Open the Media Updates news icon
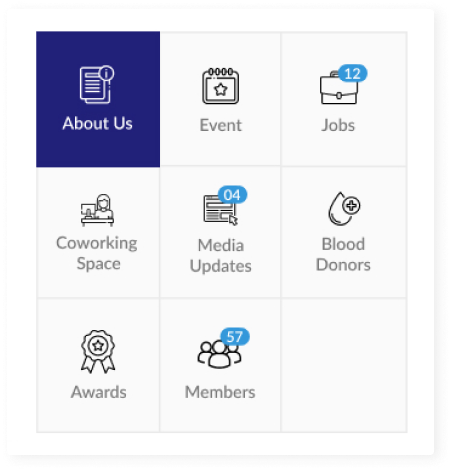This screenshot has width=451, height=470. (x=220, y=210)
